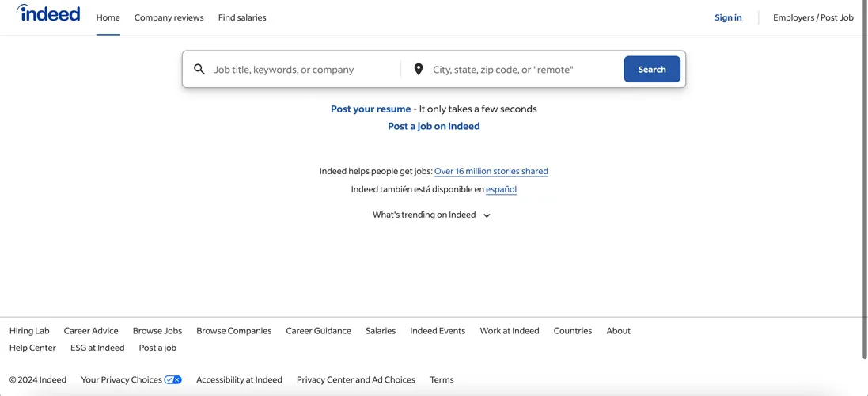Open Accessibility at Indeed link
The height and width of the screenshot is (396, 868).
pos(239,379)
